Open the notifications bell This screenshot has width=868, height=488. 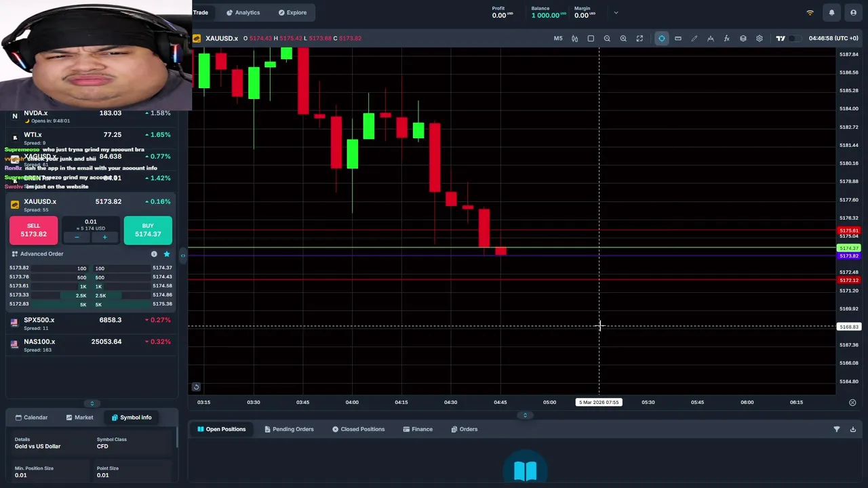[831, 13]
